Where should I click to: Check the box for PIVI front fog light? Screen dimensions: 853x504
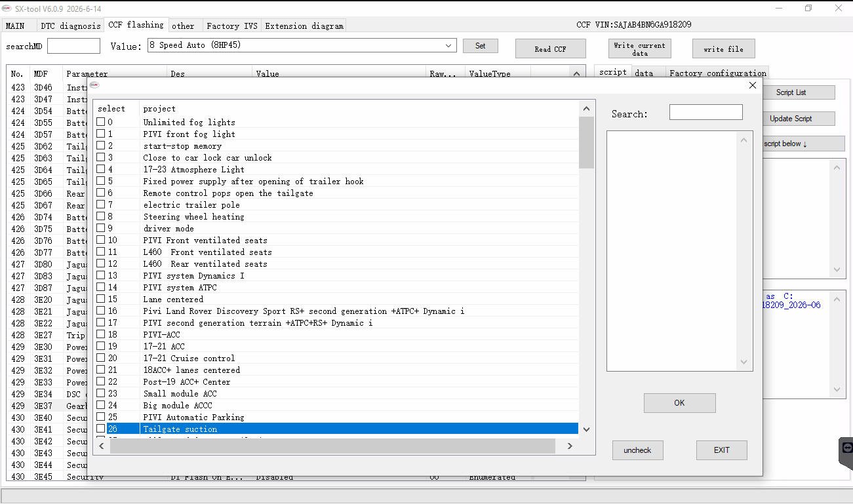(x=101, y=134)
